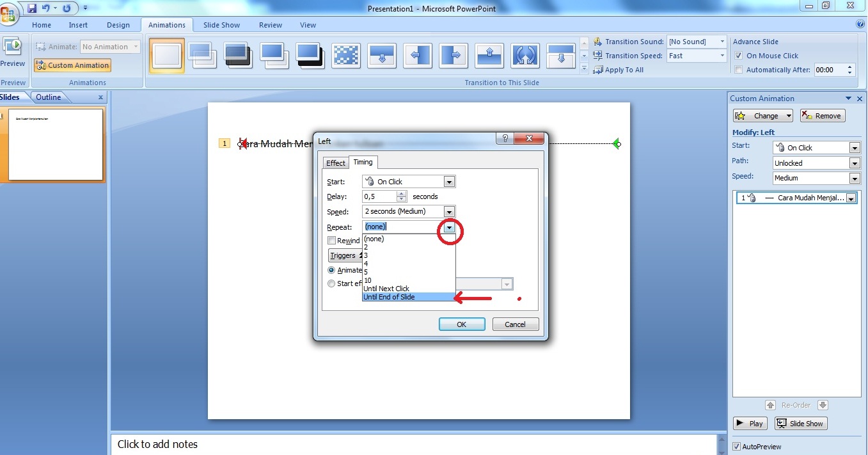Apply the circular Newsflash transition effect

coord(525,56)
